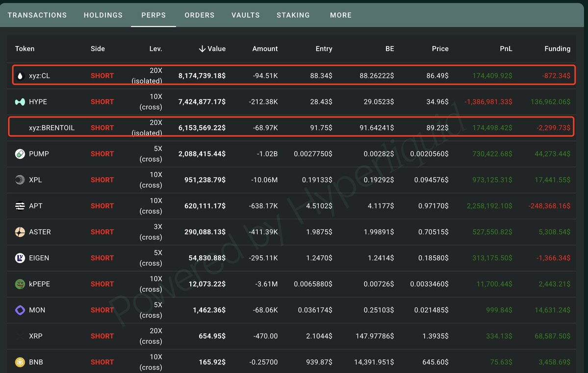Click the ASTER token icon
Viewport: 588px width, 373px height.
coord(20,232)
